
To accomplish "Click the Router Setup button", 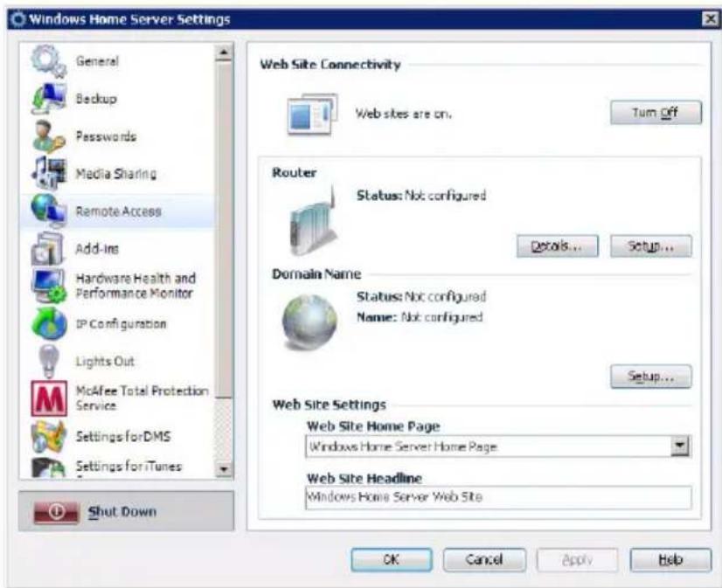I will pos(650,246).
